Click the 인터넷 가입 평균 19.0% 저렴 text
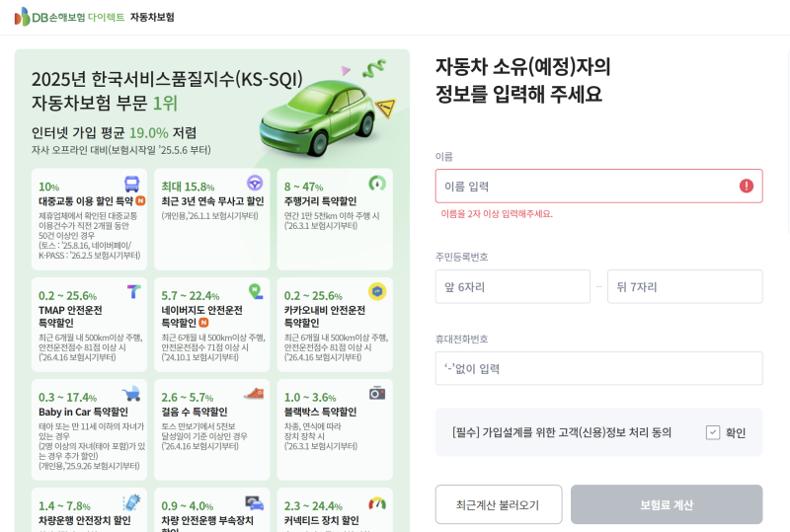 click(114, 132)
